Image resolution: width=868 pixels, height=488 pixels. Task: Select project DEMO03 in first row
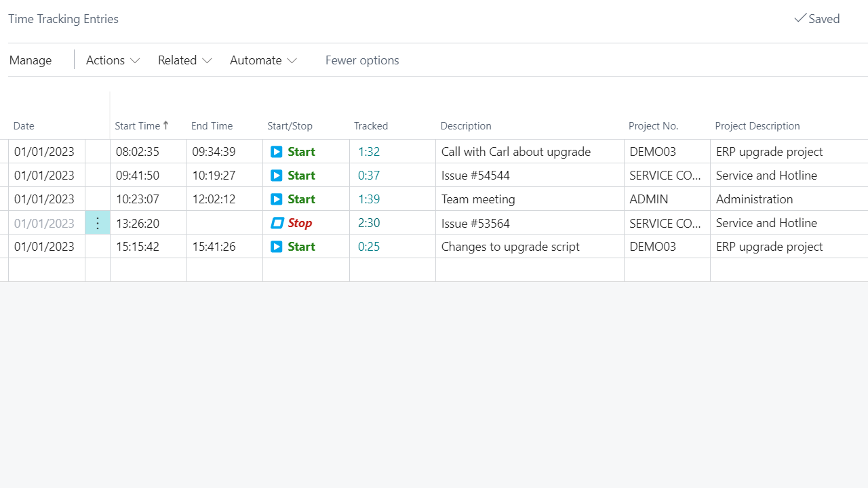[652, 152]
